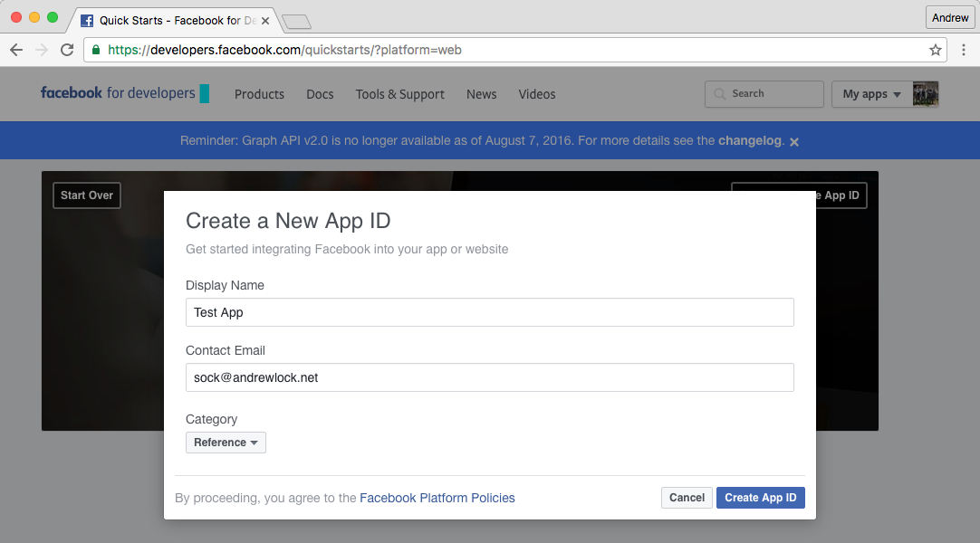The width and height of the screenshot is (980, 543).
Task: Click the Contact Email input field
Action: (489, 377)
